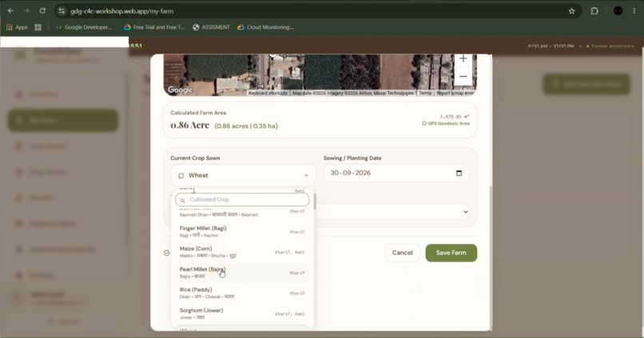Open Chrome's three-dot menu
The width and height of the screenshot is (644, 338).
click(634, 11)
